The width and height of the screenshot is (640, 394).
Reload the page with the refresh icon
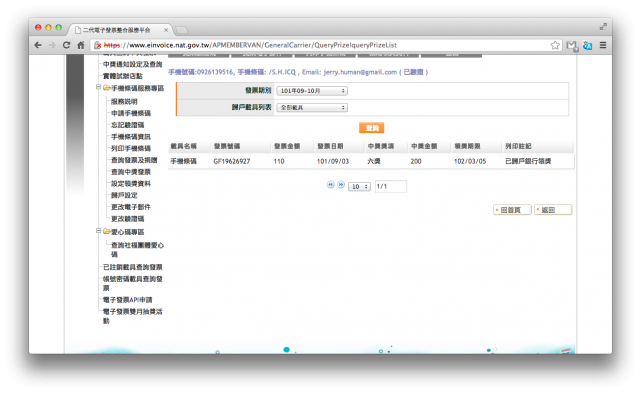coord(66,45)
